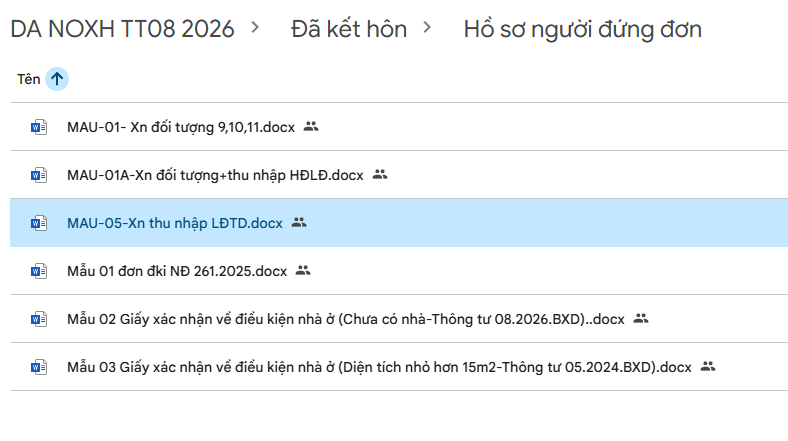The image size is (788, 441).
Task: Click the Tên column header
Action: pos(28,79)
